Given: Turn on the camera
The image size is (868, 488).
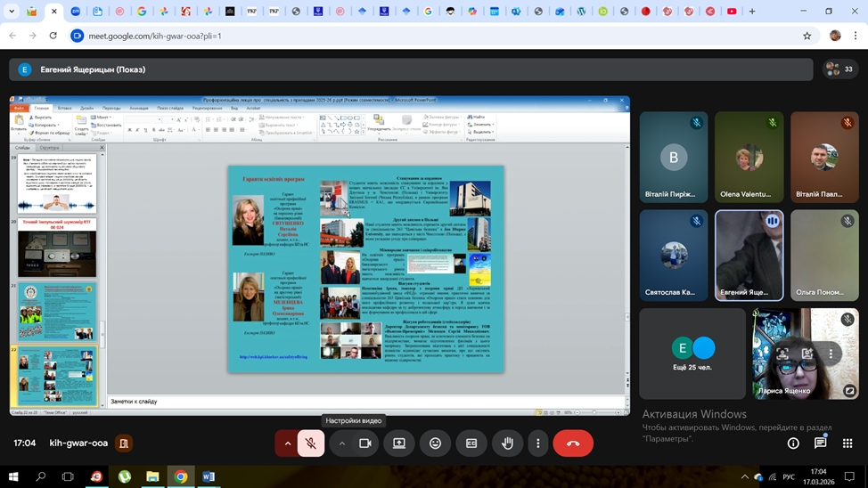Looking at the screenshot, I should pos(364,443).
